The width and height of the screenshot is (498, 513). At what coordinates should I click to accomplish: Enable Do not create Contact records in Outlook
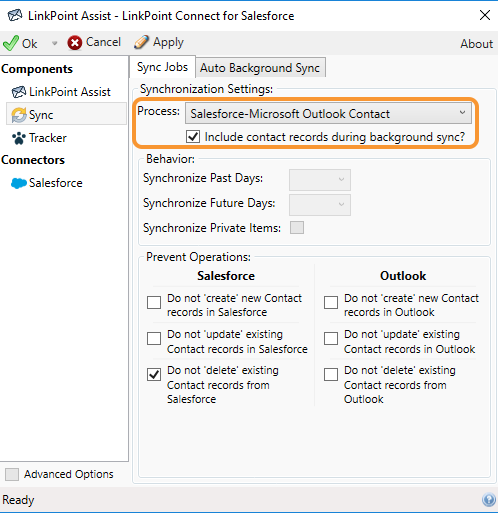[331, 302]
